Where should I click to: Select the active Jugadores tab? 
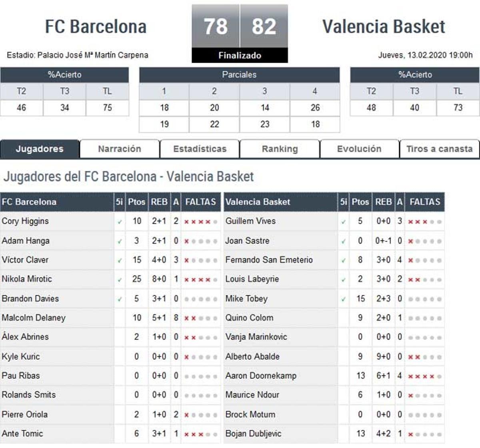(x=40, y=149)
